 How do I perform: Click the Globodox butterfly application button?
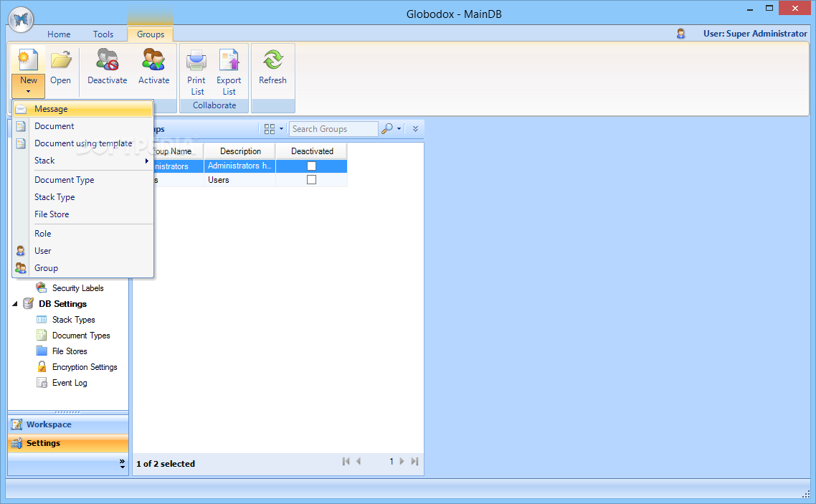click(21, 20)
